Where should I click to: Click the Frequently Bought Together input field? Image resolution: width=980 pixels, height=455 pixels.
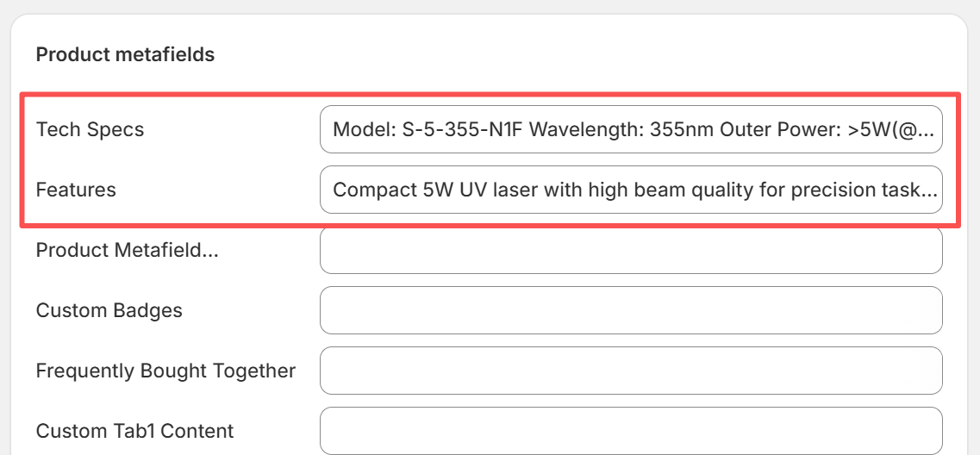pyautogui.click(x=630, y=371)
